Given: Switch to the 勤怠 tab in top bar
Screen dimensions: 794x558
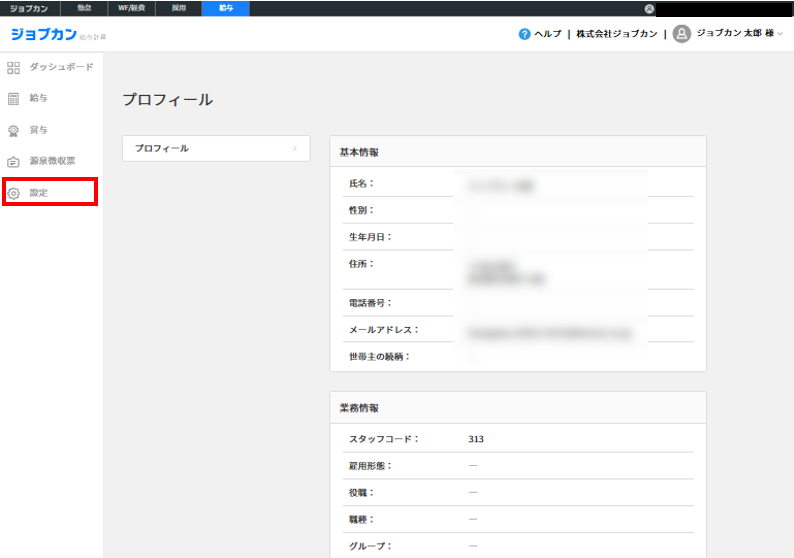Looking at the screenshot, I should [x=85, y=8].
